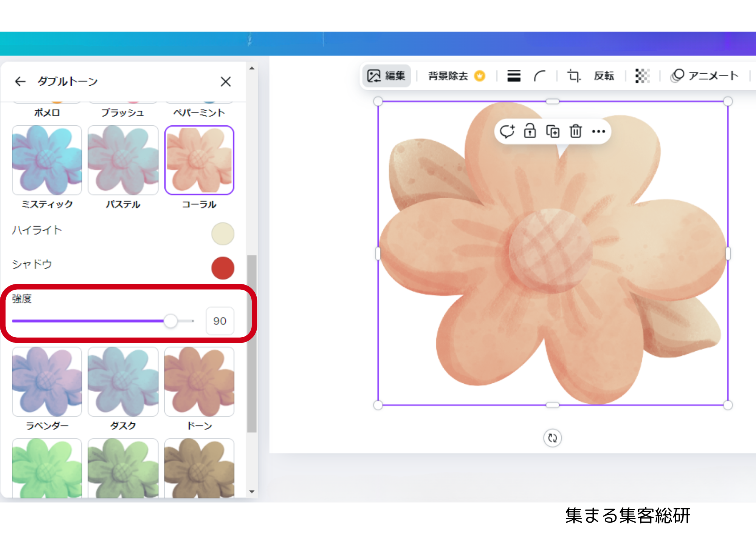Click the comment bubble icon on image
The width and height of the screenshot is (756, 534).
[507, 131]
